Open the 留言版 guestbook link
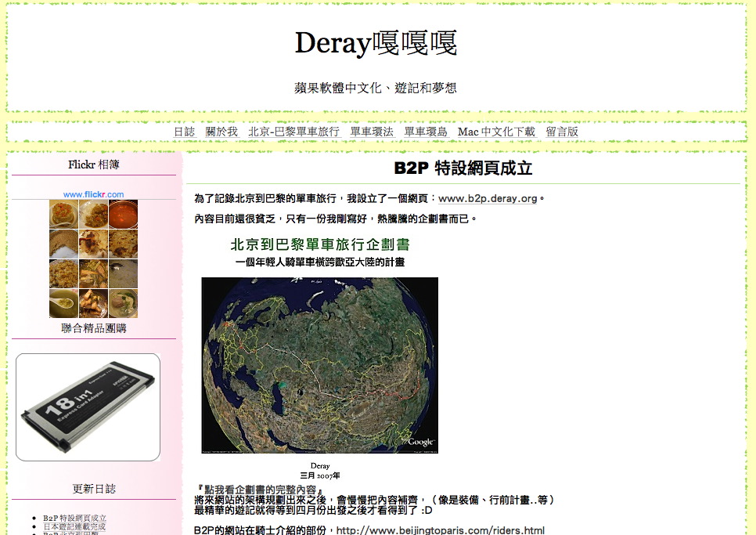The width and height of the screenshot is (756, 535). pos(562,132)
